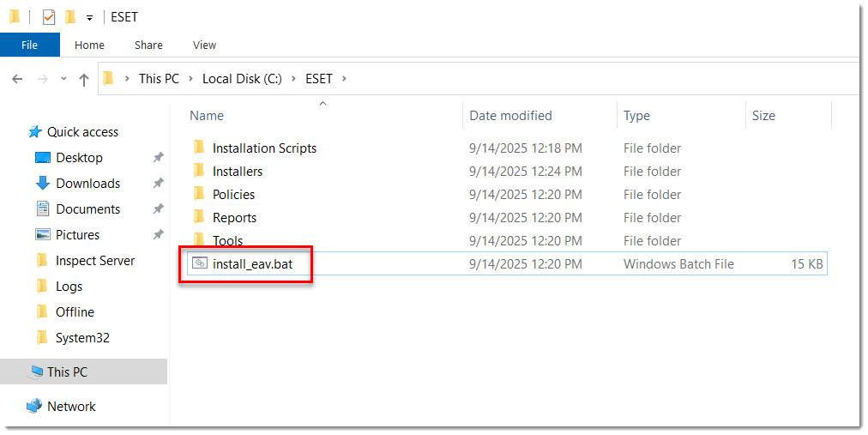Open the recent locations dropdown arrow
Image resolution: width=868 pixels, height=435 pixels.
pyautogui.click(x=63, y=79)
